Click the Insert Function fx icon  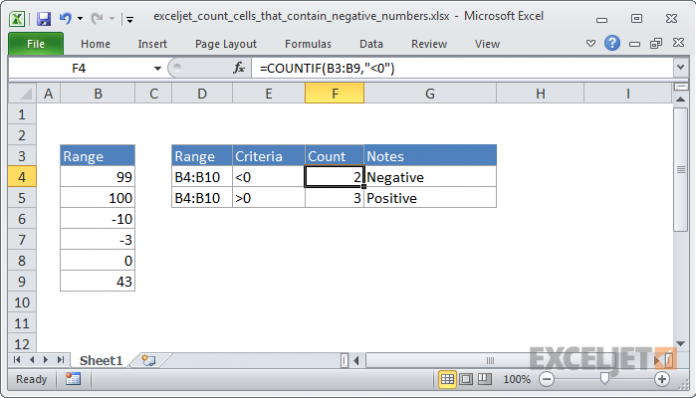pos(239,68)
